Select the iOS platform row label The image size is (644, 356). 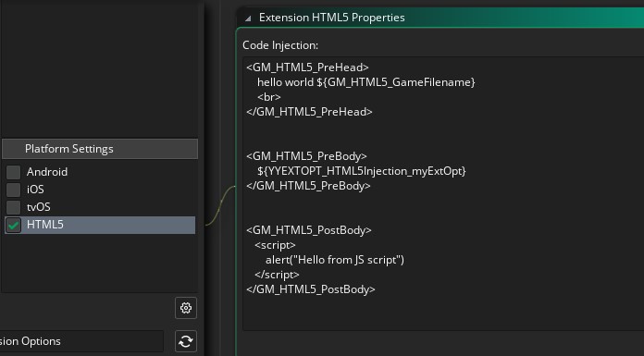click(35, 190)
